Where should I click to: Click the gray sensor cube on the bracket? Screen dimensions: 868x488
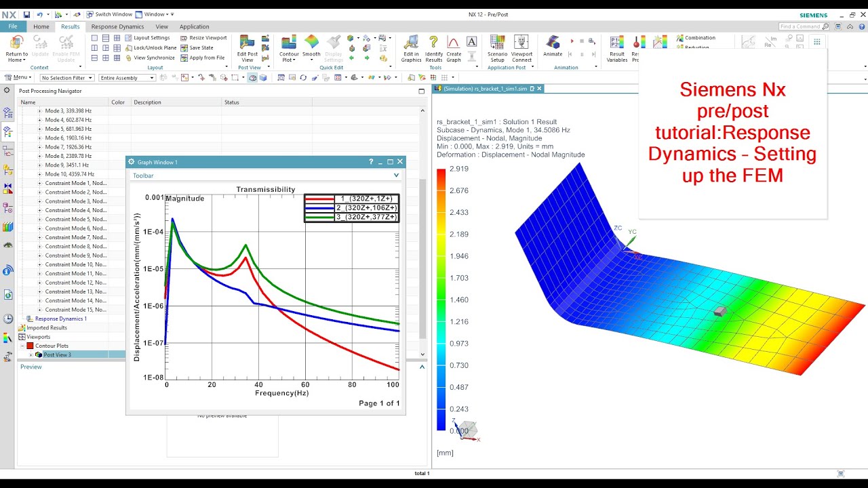tap(720, 311)
